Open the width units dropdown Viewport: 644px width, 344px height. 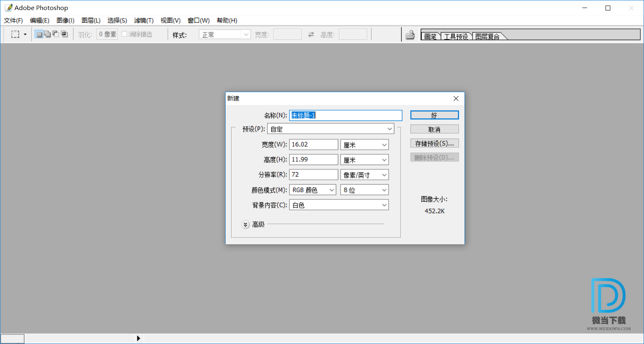point(365,145)
